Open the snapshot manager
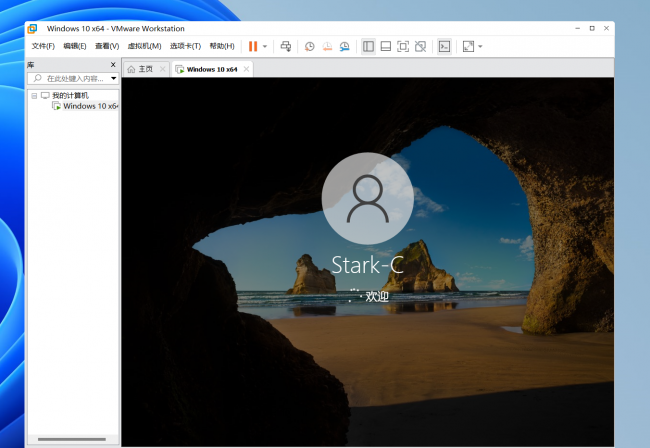This screenshot has height=448, width=650. [x=344, y=46]
